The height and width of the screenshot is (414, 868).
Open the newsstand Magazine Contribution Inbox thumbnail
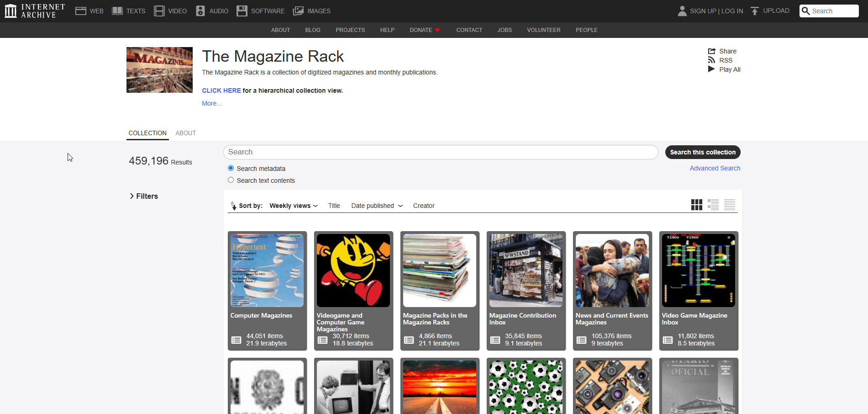pyautogui.click(x=526, y=271)
